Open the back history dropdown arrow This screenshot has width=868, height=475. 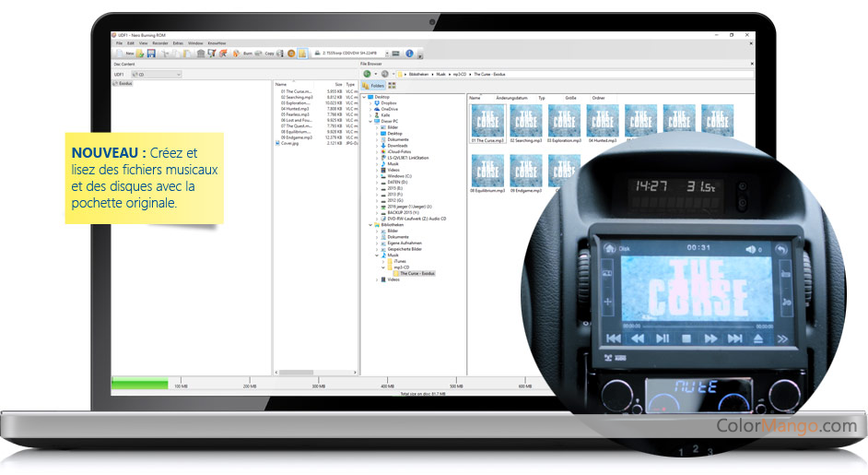[375, 74]
